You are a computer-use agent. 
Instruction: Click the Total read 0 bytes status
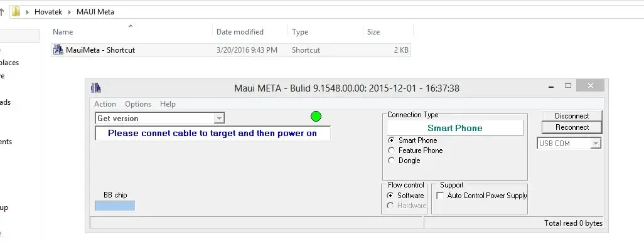tap(573, 223)
